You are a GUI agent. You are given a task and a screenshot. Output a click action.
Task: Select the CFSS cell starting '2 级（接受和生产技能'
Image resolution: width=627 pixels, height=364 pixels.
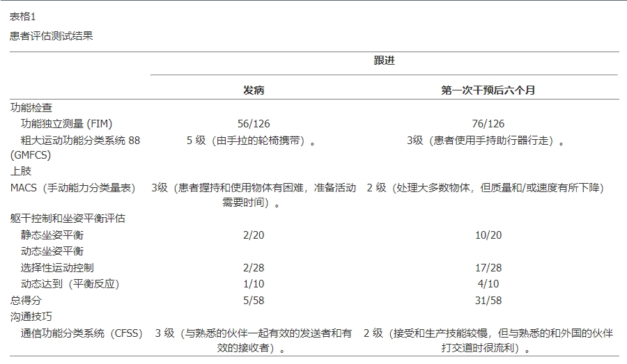488,340
